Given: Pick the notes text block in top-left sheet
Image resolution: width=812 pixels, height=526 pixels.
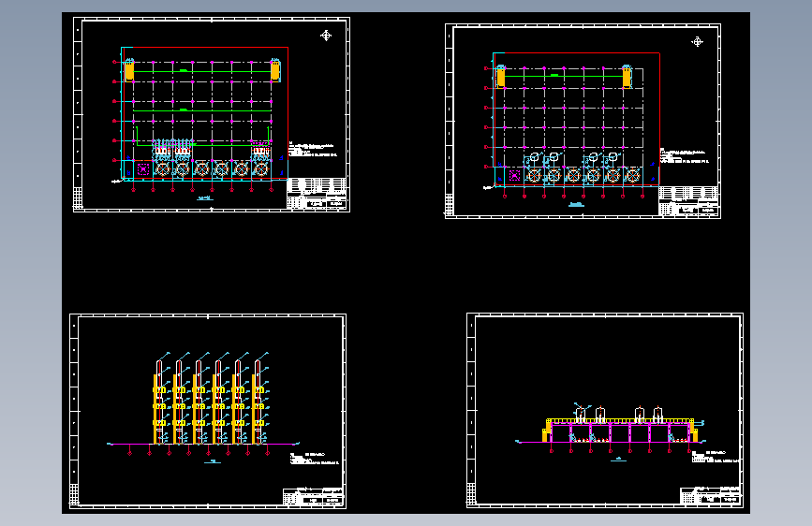Looking at the screenshot, I should 313,149.
